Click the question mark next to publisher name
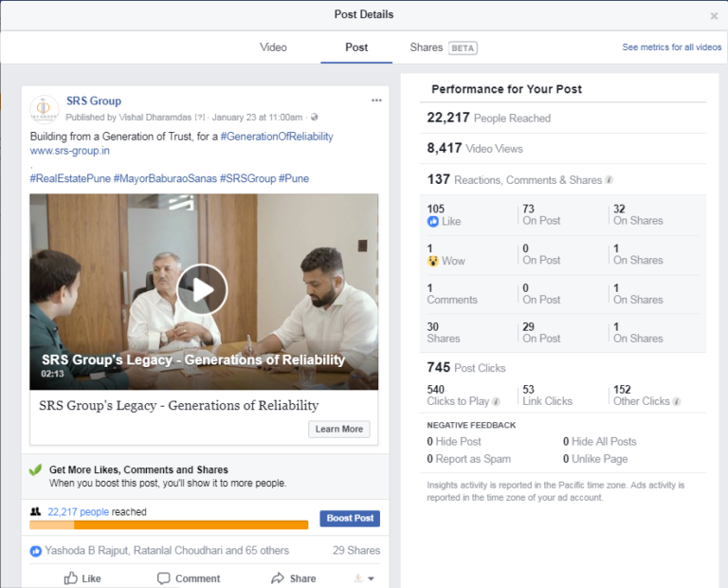Viewport: 728px width, 588px height. pos(200,118)
